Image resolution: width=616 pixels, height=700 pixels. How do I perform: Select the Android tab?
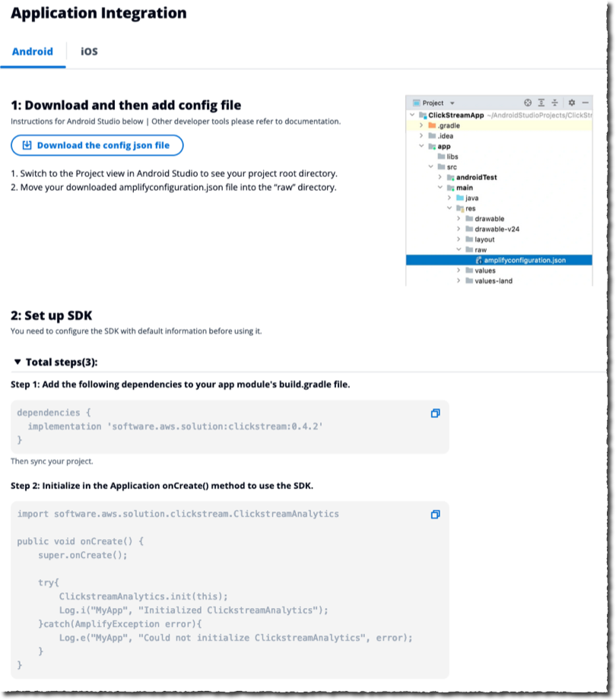[x=33, y=52]
